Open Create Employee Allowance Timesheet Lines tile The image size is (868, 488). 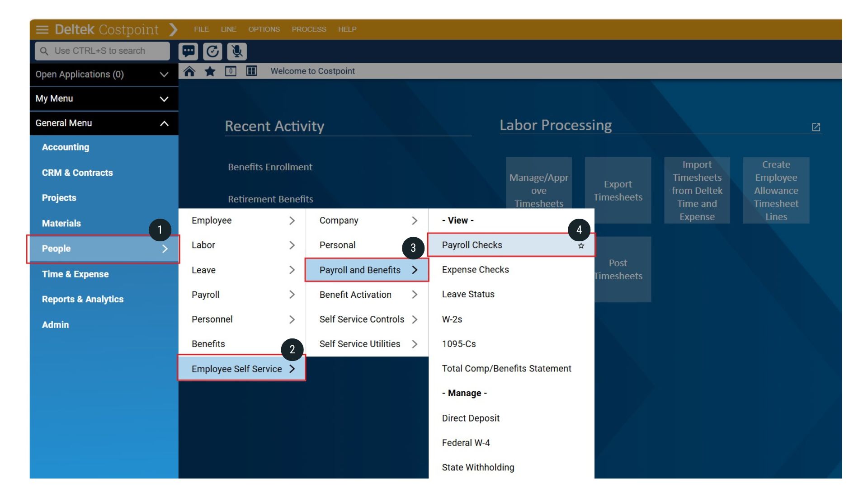[x=776, y=190]
